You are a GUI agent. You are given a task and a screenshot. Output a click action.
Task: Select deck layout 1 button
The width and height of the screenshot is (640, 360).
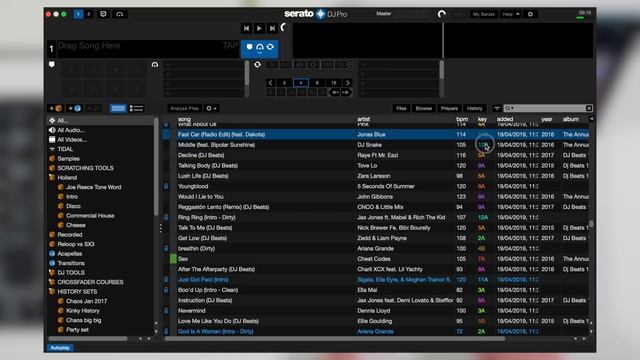coord(78,14)
